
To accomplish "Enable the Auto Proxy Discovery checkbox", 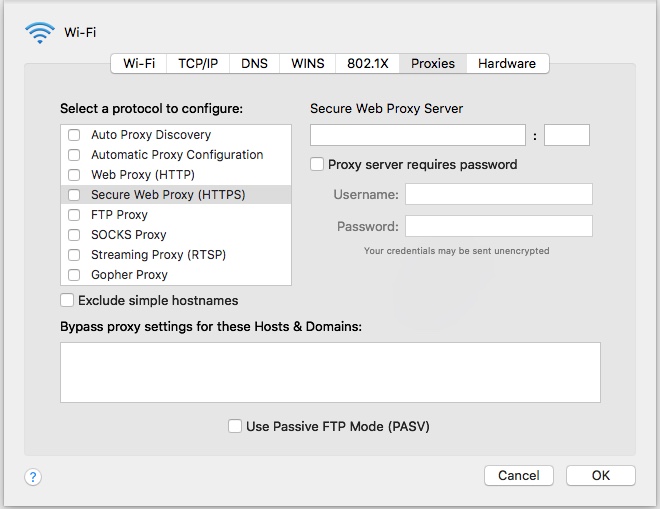I will pos(74,135).
